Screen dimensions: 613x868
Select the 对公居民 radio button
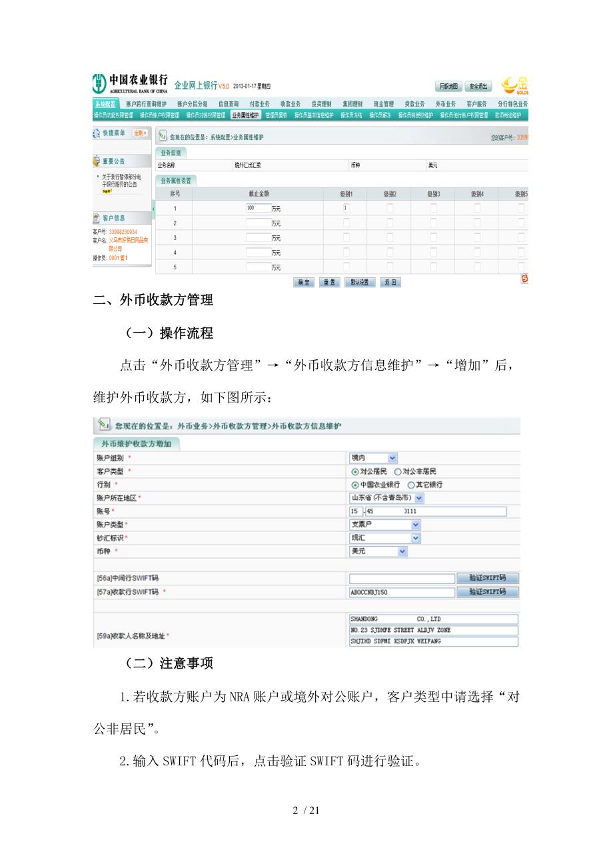354,471
